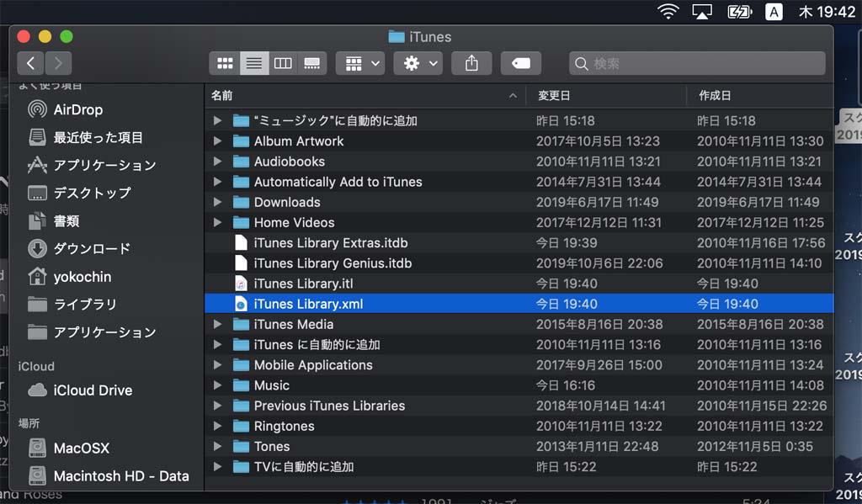
Task: Select the MacOSX volume
Action: point(68,448)
